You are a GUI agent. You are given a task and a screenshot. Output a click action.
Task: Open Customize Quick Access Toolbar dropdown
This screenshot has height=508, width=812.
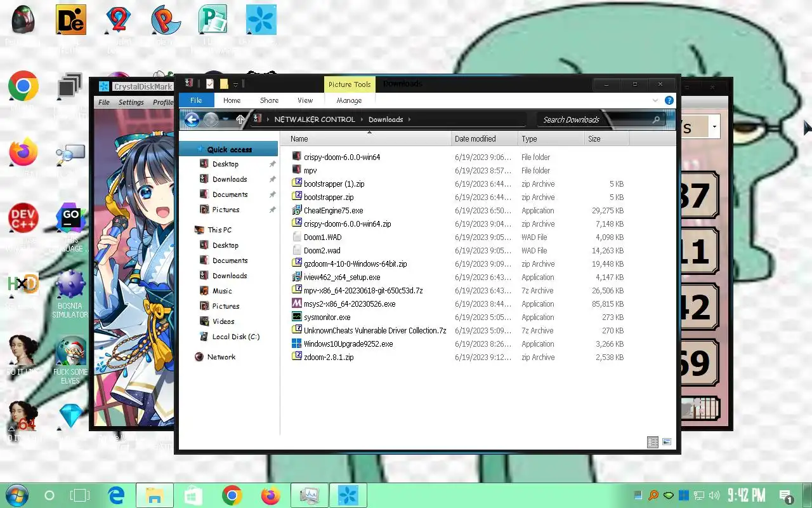click(235, 84)
